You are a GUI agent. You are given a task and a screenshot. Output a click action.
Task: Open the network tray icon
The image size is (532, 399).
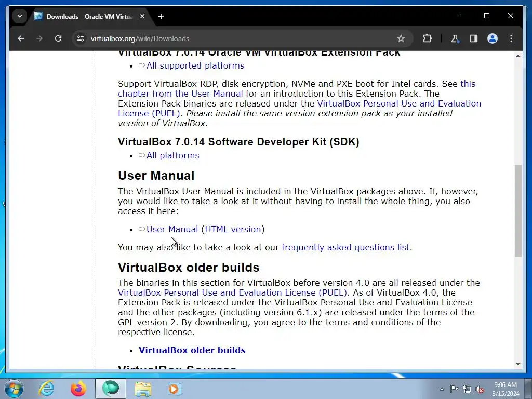[467, 389]
